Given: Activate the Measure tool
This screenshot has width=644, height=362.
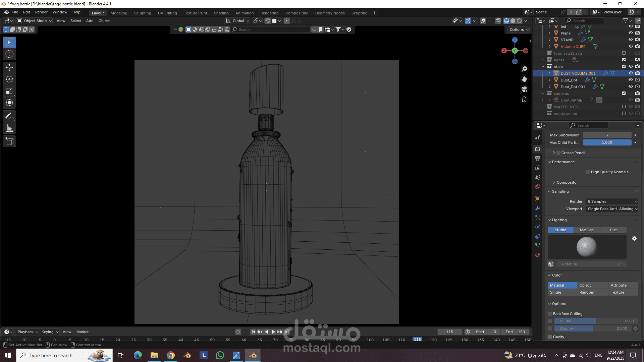Looking at the screenshot, I should (9, 128).
